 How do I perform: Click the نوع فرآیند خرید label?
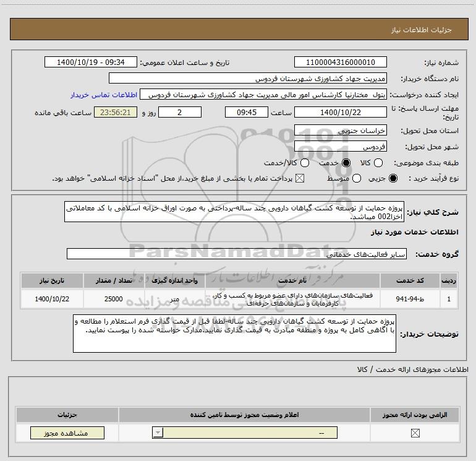tap(434, 178)
